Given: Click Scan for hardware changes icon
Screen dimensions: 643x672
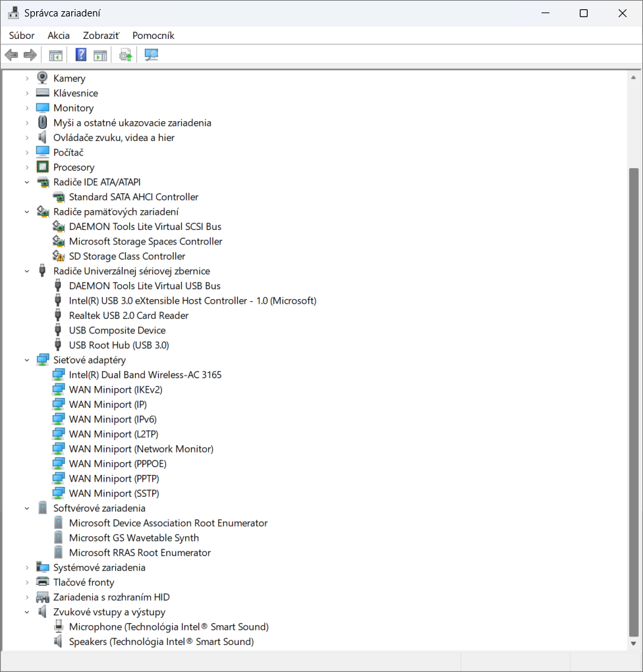Looking at the screenshot, I should pos(152,55).
